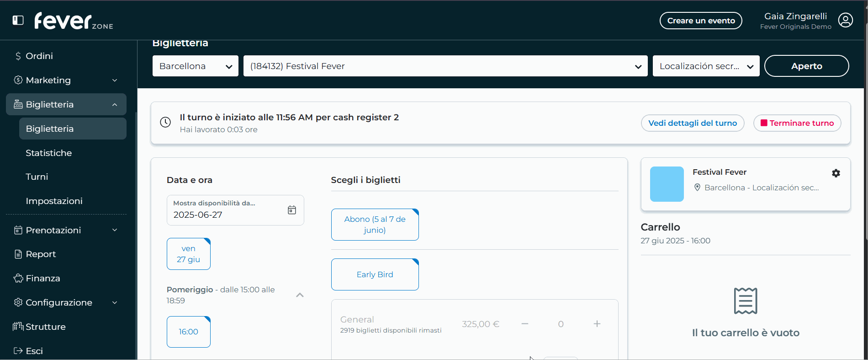
Task: Expand the Configurazione submenu chevron
Action: click(x=115, y=302)
